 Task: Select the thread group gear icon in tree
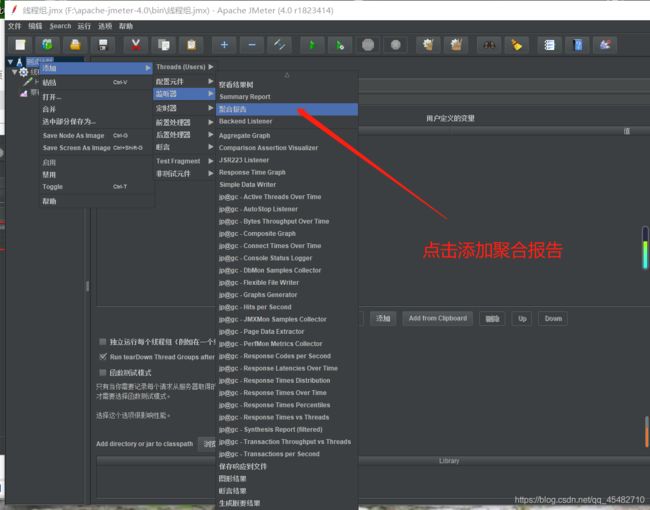(x=24, y=73)
